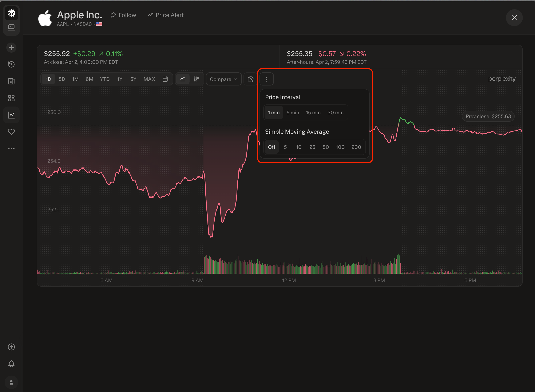Set the moving average to 50

[x=325, y=147]
